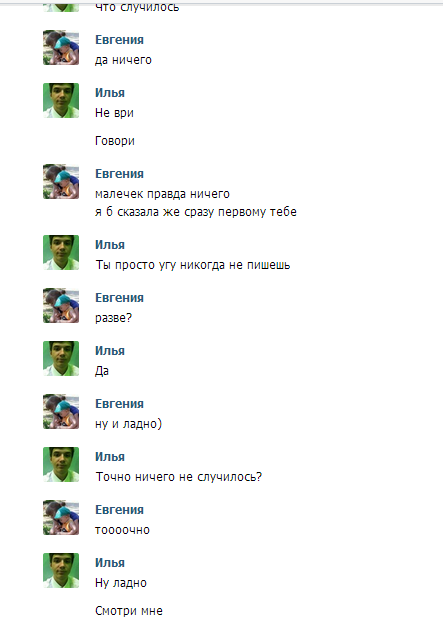Open Евгения name link above "разве?"

pos(119,298)
